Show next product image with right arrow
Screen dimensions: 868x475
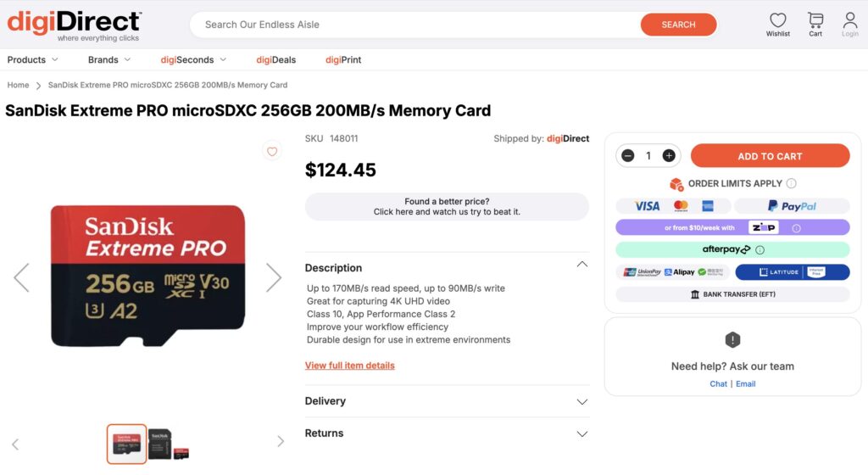273,277
